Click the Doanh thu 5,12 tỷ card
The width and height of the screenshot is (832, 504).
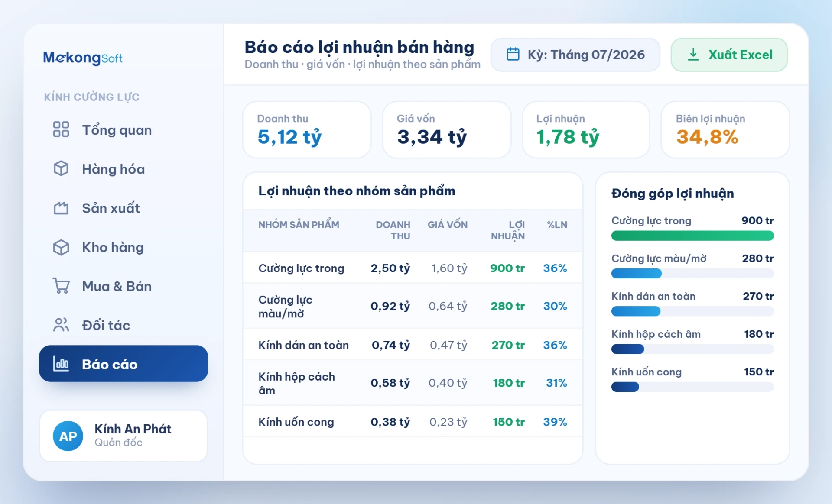point(307,130)
